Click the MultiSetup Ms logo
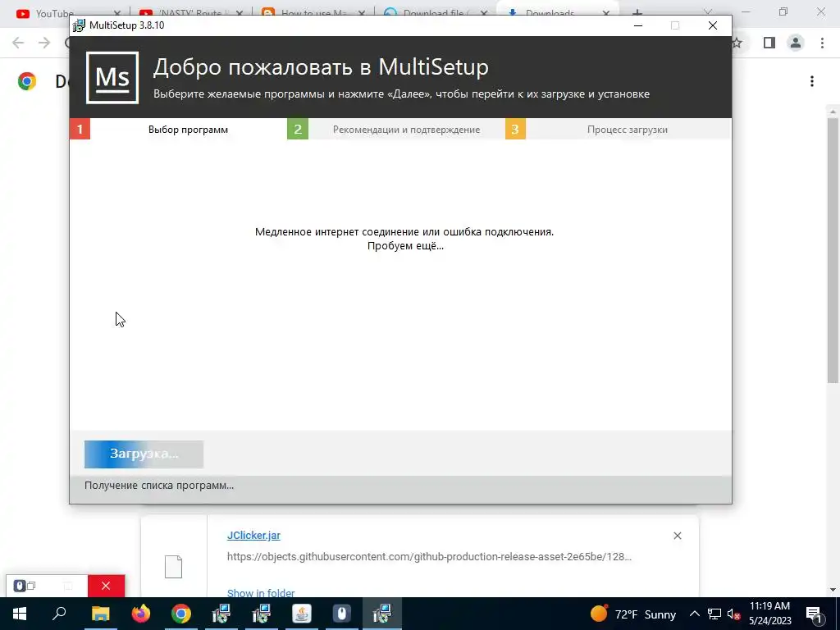The image size is (840, 630). pyautogui.click(x=112, y=78)
